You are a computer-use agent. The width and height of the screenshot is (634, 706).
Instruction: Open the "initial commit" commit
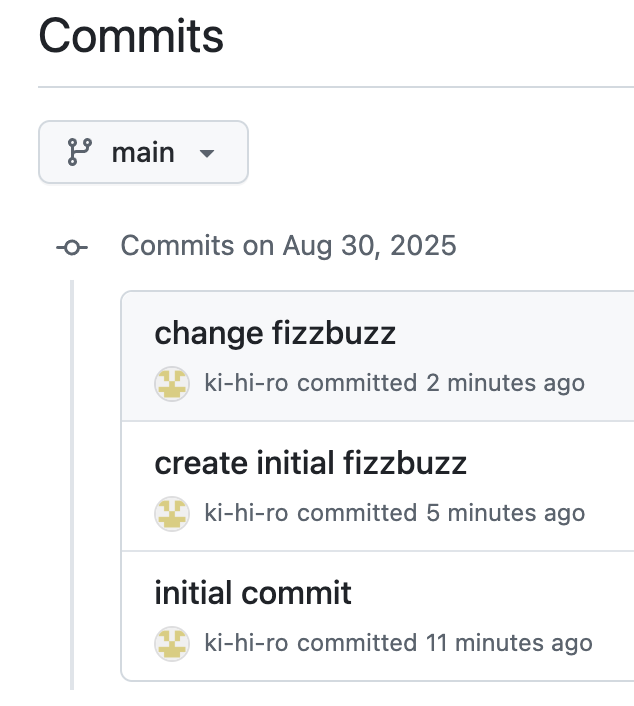point(253,593)
